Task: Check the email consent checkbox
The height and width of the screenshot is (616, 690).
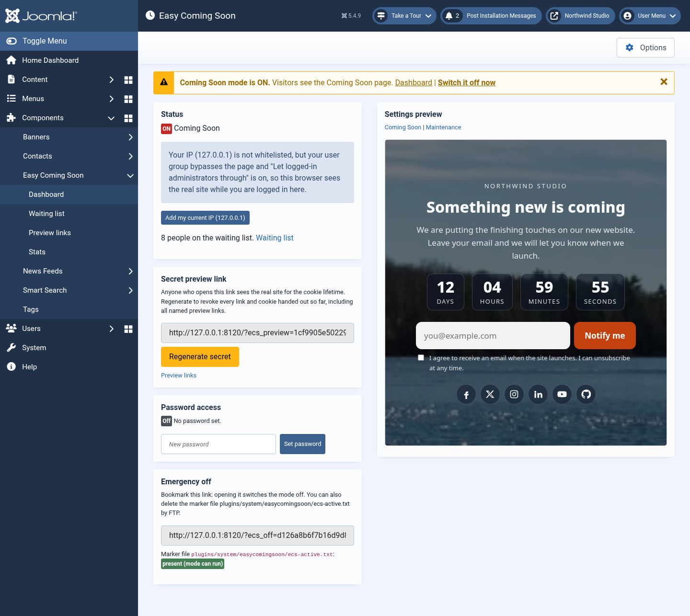Action: [x=421, y=358]
